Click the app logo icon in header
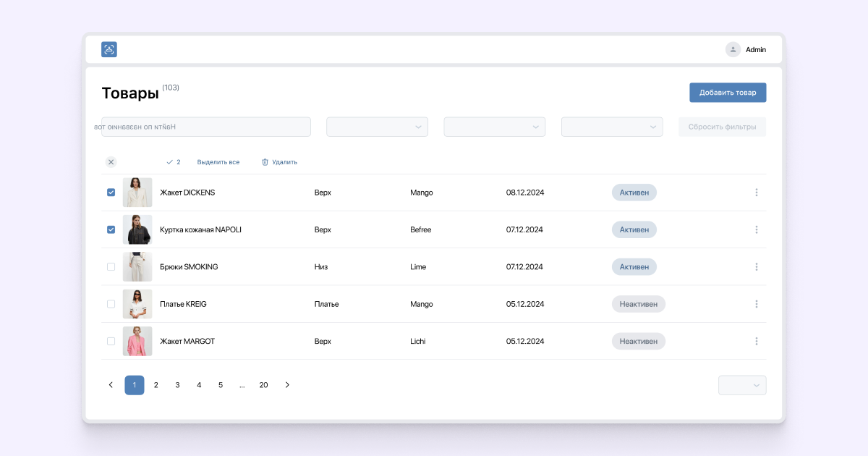868x456 pixels. (109, 49)
